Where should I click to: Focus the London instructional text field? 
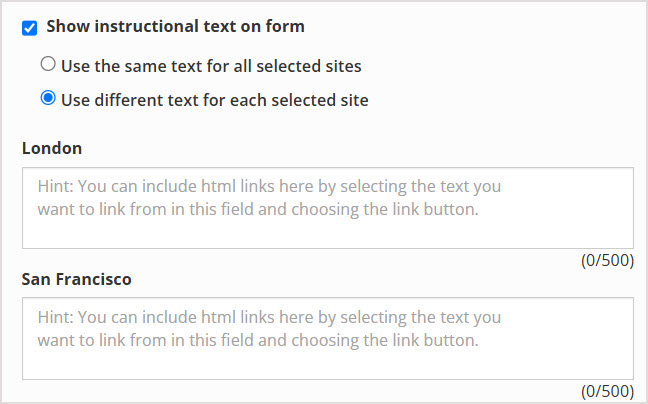coord(328,207)
